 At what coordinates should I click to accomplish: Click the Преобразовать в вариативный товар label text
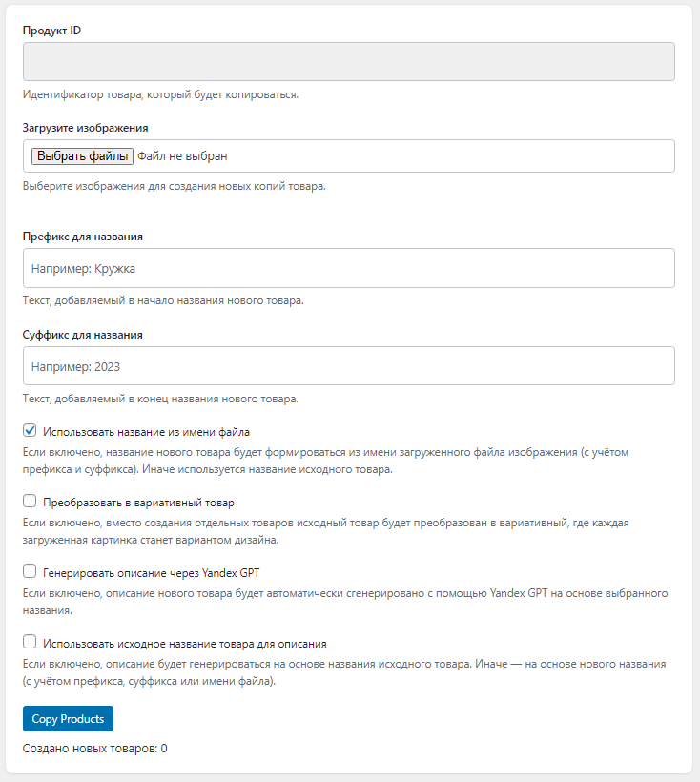click(x=138, y=502)
